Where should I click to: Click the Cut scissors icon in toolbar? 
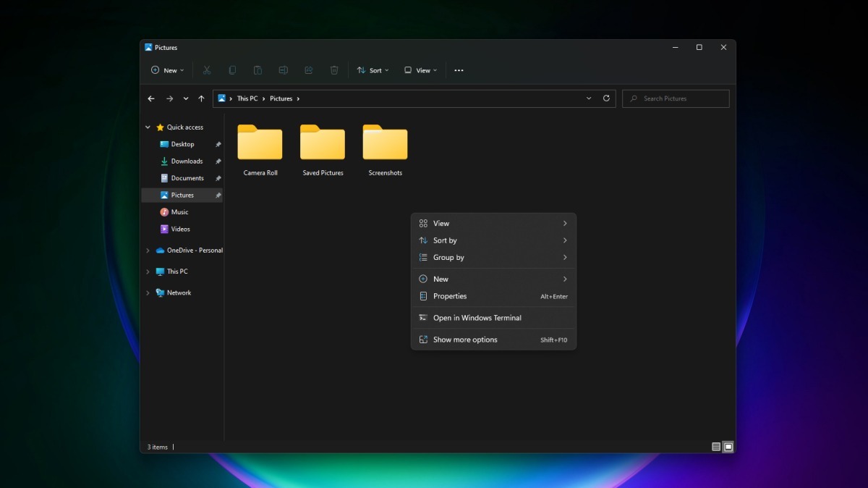(x=207, y=70)
